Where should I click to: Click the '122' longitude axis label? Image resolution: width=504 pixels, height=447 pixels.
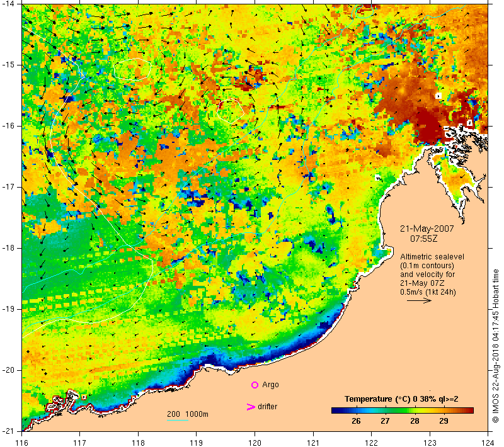click(372, 443)
